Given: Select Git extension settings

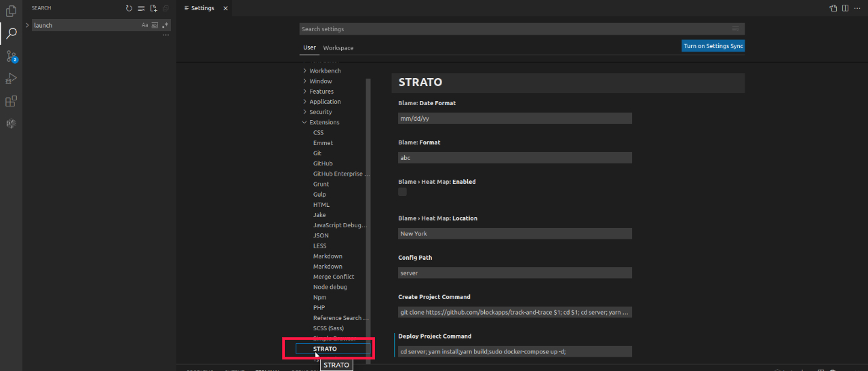Looking at the screenshot, I should pyautogui.click(x=317, y=153).
